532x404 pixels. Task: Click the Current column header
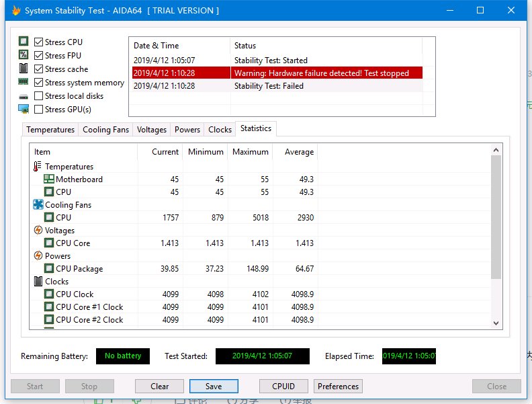160,152
